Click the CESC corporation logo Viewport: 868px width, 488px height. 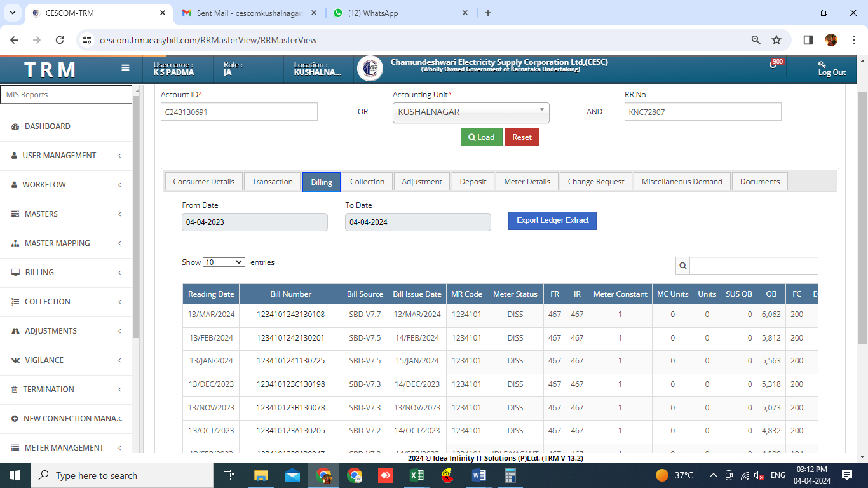(x=370, y=68)
